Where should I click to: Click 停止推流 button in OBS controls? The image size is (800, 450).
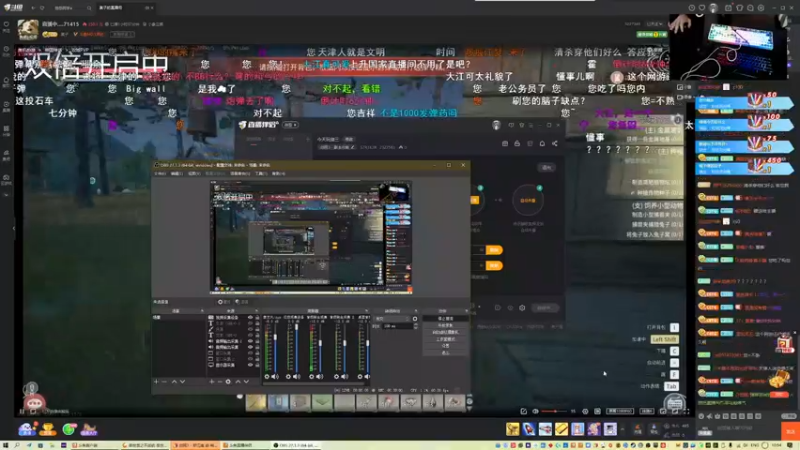445,318
